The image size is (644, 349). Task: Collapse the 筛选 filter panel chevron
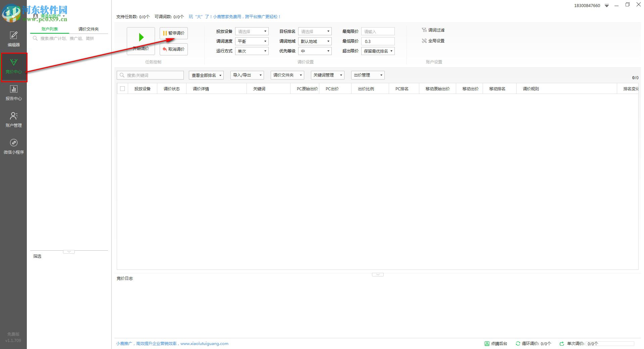pyautogui.click(x=69, y=252)
